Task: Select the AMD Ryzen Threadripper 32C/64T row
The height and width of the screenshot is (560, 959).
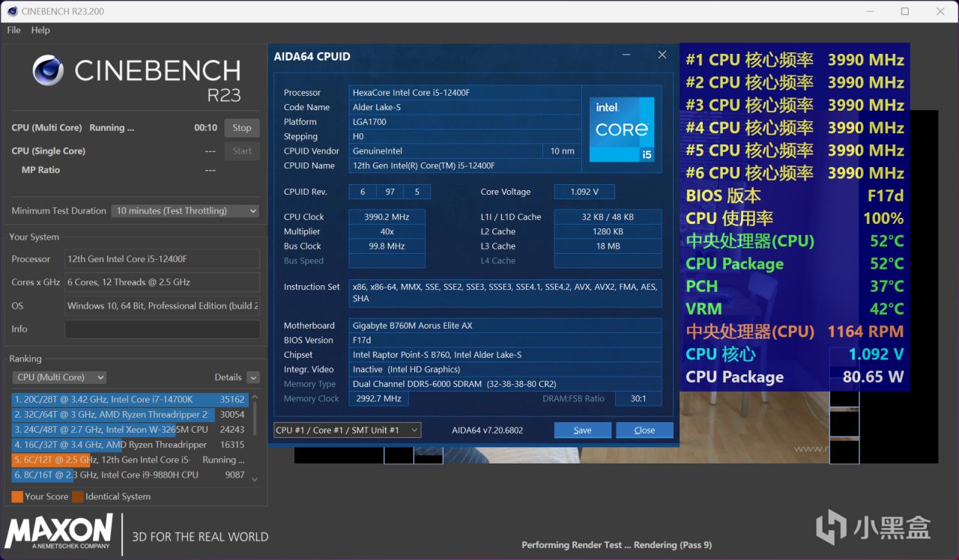Action: coord(130,415)
